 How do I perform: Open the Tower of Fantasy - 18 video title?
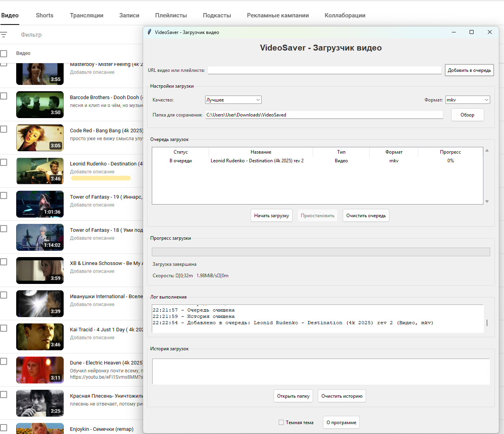click(106, 230)
